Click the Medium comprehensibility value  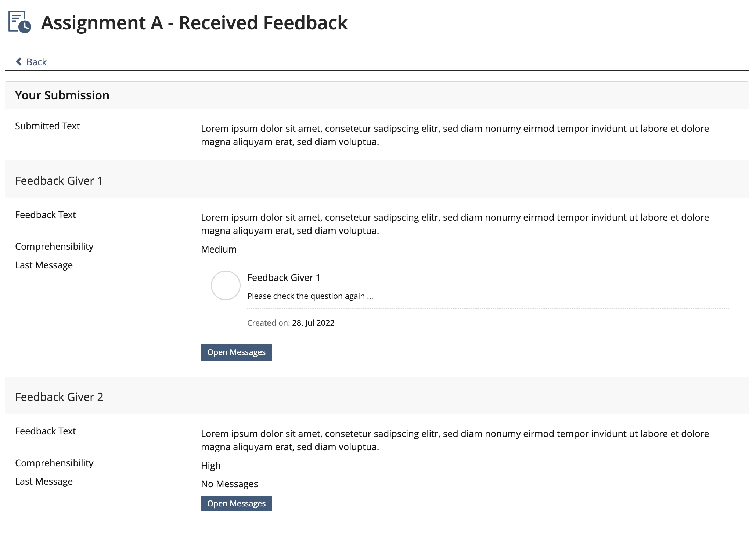coord(219,249)
